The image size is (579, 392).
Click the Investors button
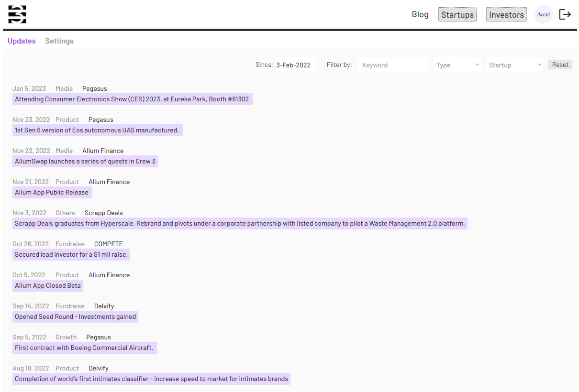click(x=506, y=14)
